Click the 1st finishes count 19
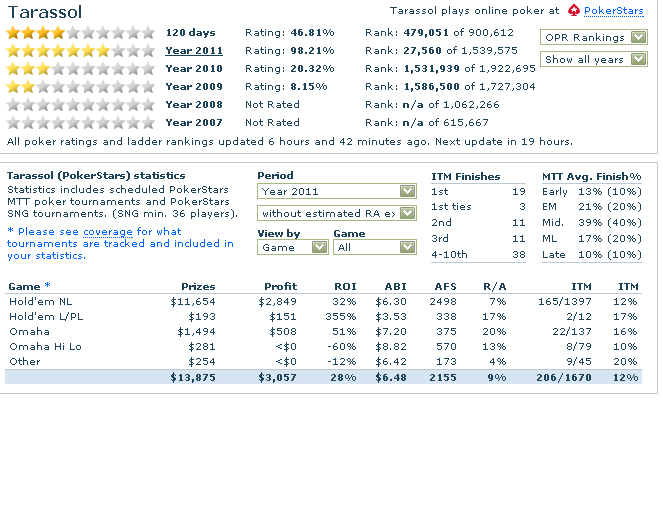This screenshot has width=663, height=512. (x=518, y=192)
